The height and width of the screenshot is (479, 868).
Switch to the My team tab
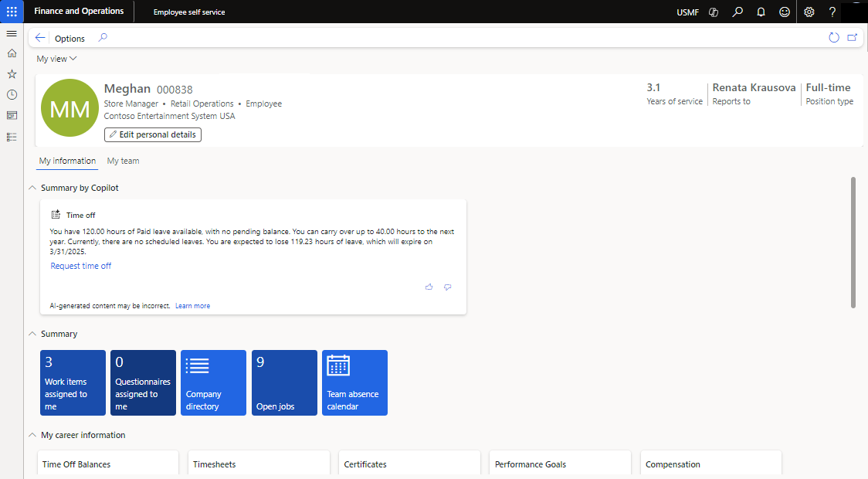pyautogui.click(x=123, y=160)
